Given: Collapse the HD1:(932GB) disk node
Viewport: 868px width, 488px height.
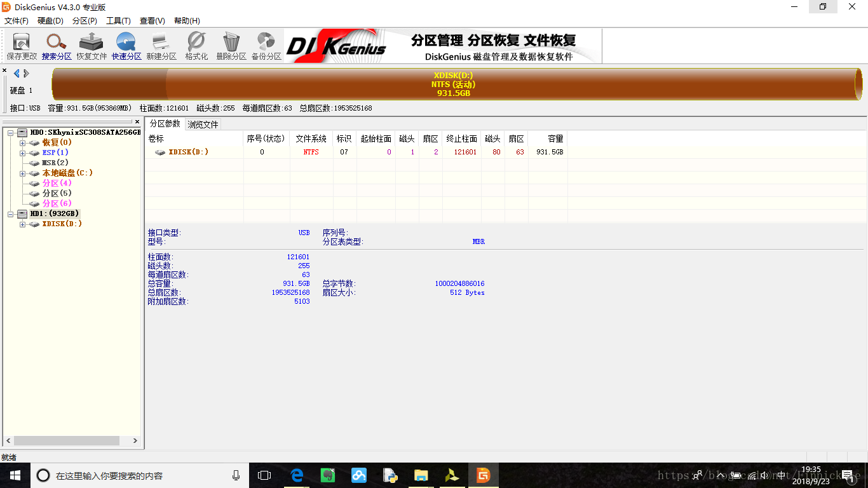Looking at the screenshot, I should pos(11,214).
